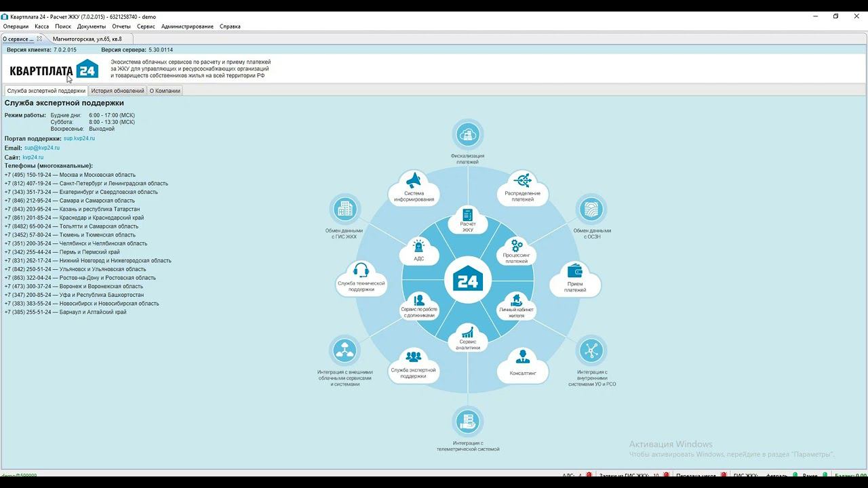This screenshot has width=868, height=488.
Task: Click the Версия клиента 7.0.2.015 label
Action: [41, 50]
